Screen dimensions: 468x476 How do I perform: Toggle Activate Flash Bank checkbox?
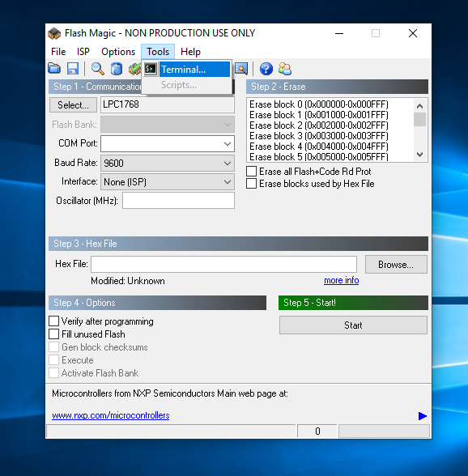click(x=53, y=372)
